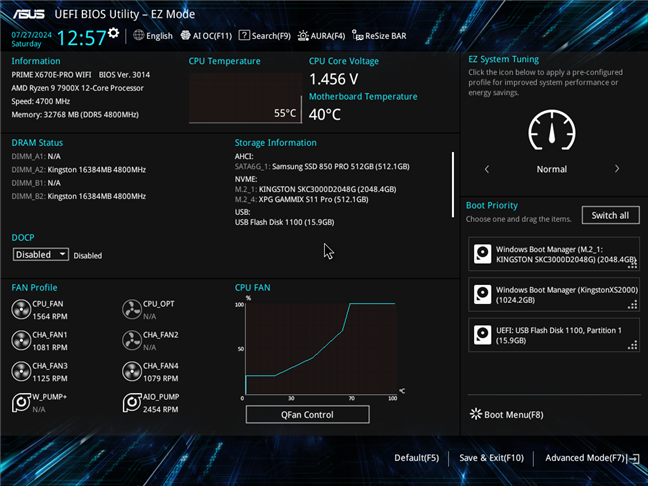Open the clock settings gear icon
This screenshot has width=648, height=486.
[113, 33]
